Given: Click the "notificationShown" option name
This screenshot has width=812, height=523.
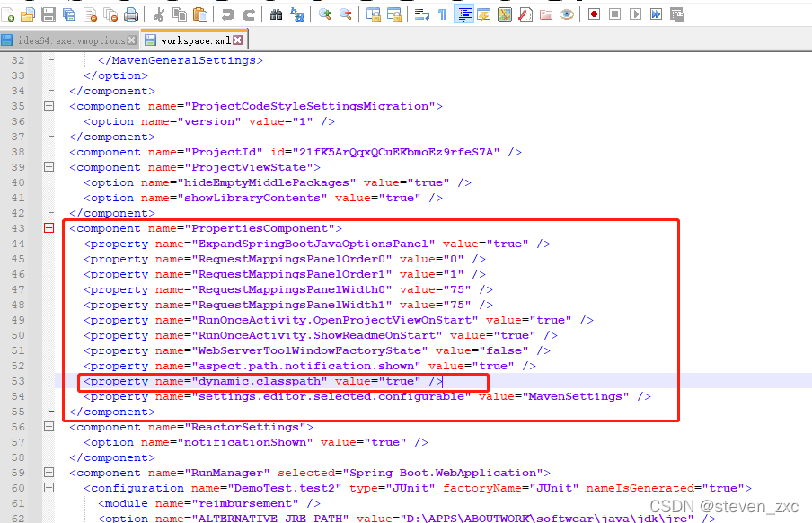Looking at the screenshot, I should point(245,442).
